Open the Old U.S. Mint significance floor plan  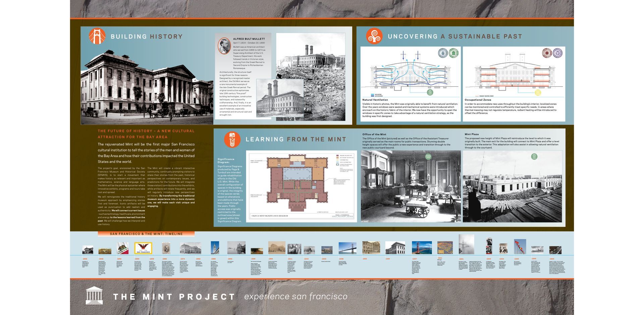[x=302, y=186]
